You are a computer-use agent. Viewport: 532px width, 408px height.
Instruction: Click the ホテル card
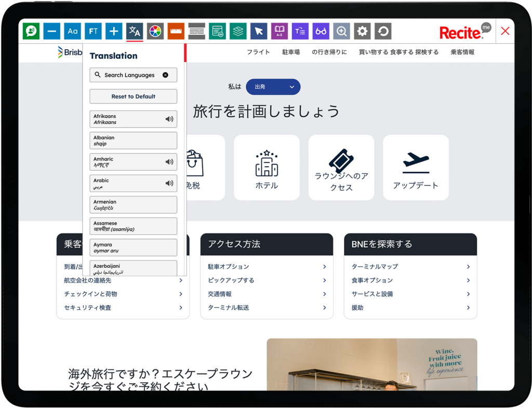267,167
